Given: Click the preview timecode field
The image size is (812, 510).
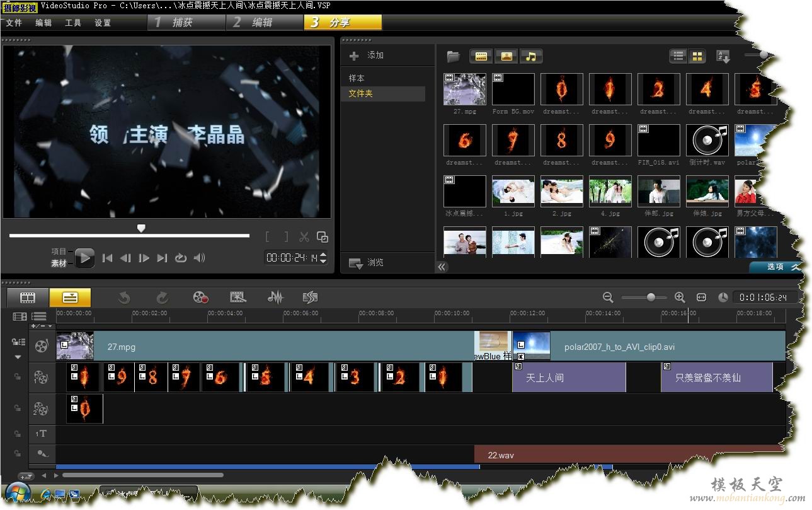Looking at the screenshot, I should click(292, 258).
